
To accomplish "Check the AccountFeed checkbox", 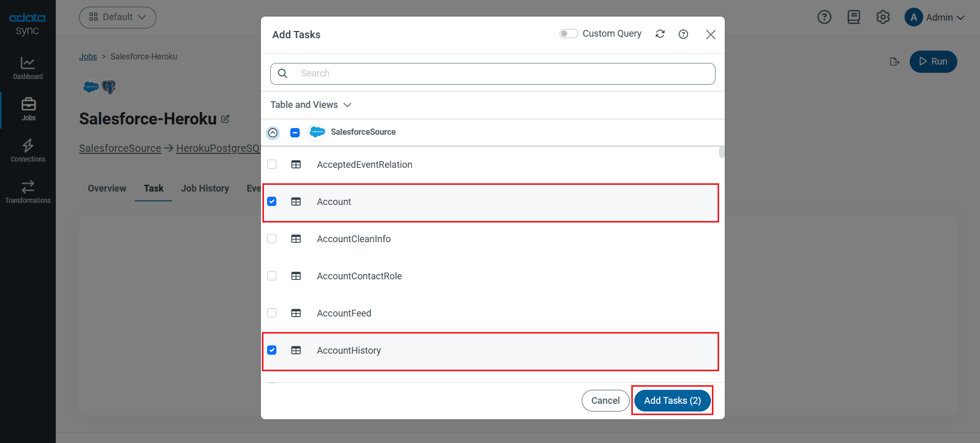I will tap(272, 313).
